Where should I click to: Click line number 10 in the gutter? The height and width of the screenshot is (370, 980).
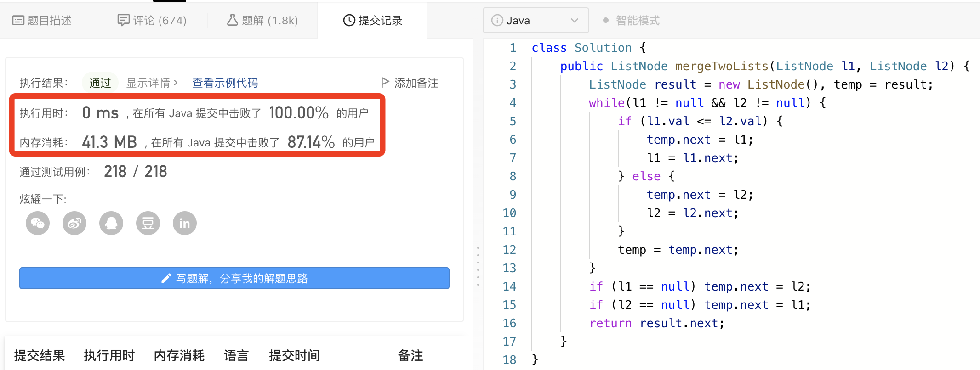(x=509, y=213)
